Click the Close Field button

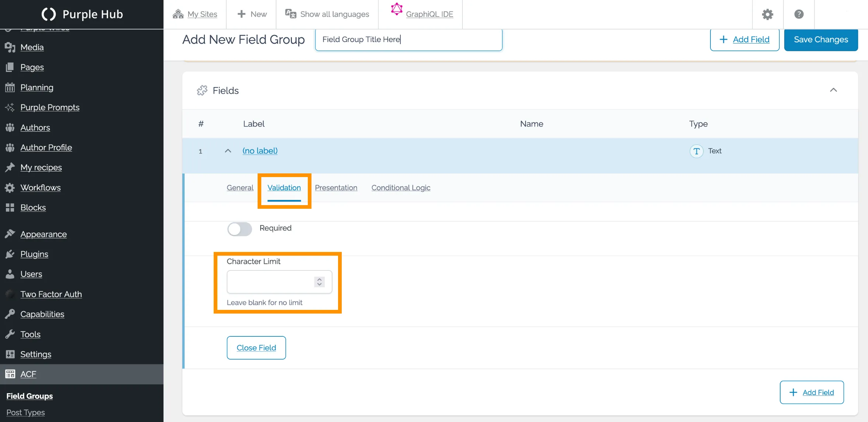pos(256,347)
